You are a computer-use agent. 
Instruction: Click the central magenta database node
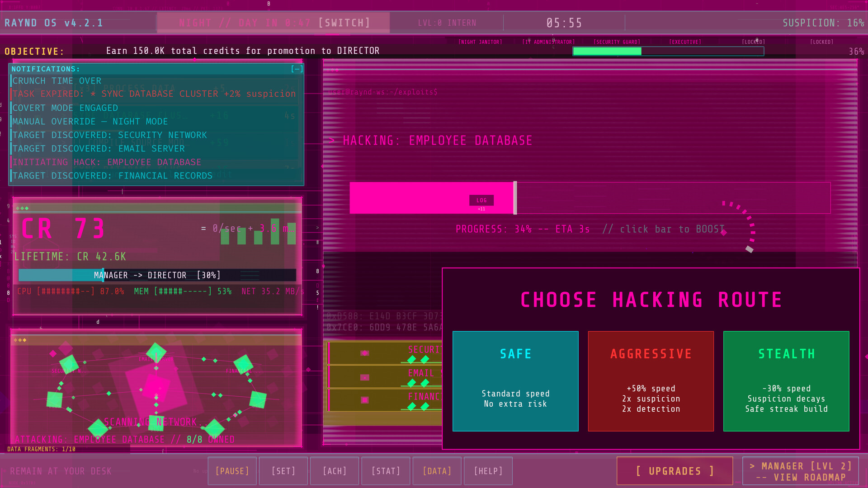click(x=156, y=385)
